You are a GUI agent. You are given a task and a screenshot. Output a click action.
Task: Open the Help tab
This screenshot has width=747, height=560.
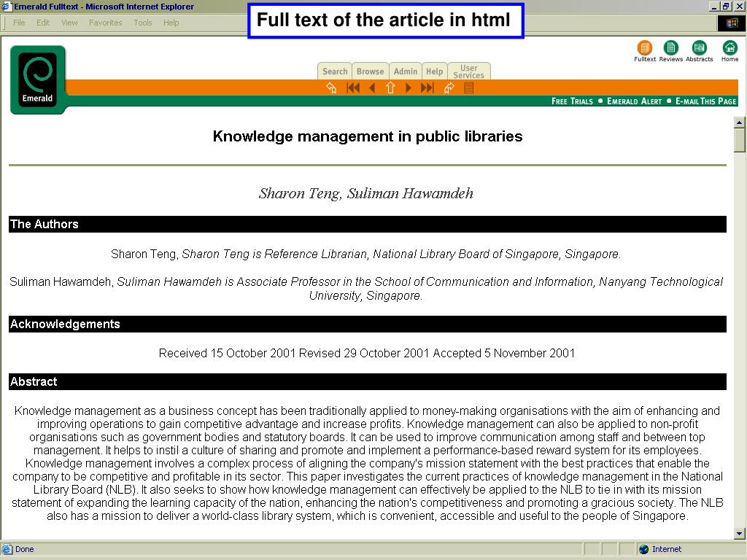point(434,71)
